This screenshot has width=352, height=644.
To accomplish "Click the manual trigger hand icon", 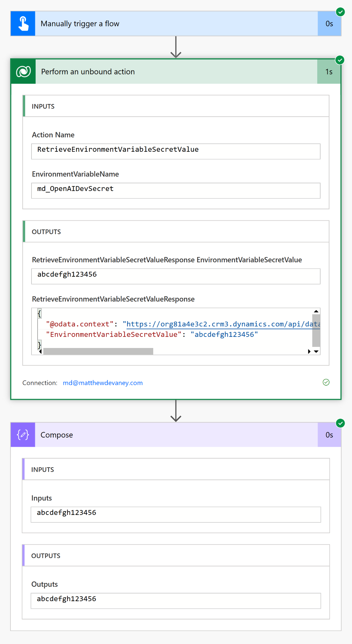I will [x=23, y=23].
